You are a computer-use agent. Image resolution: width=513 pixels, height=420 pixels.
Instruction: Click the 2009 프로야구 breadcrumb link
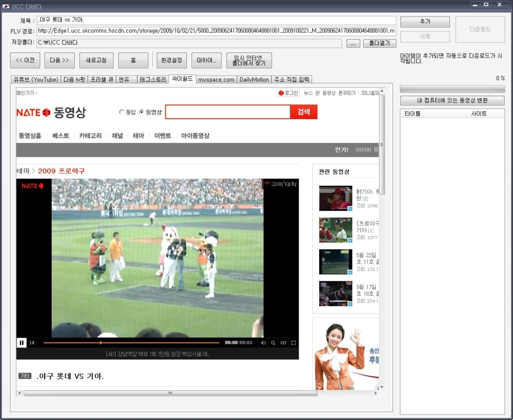(x=61, y=171)
